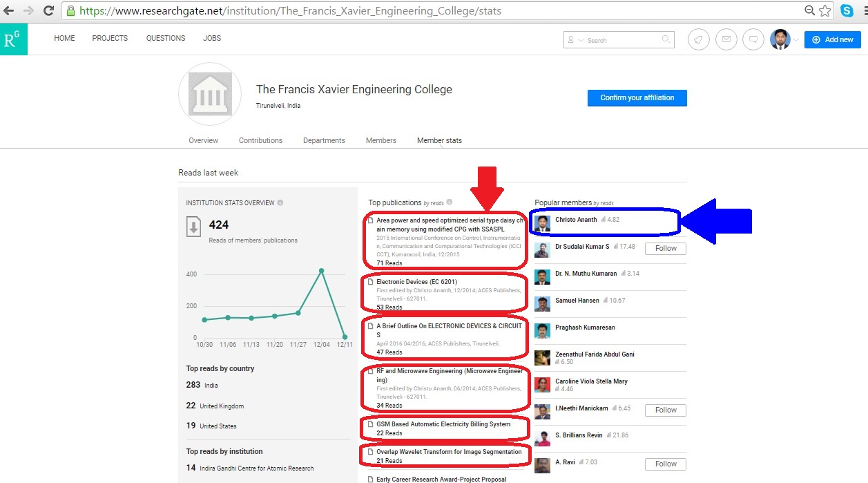The width and height of the screenshot is (868, 483).
Task: Click the browser forward arrow
Action: pos(29,11)
